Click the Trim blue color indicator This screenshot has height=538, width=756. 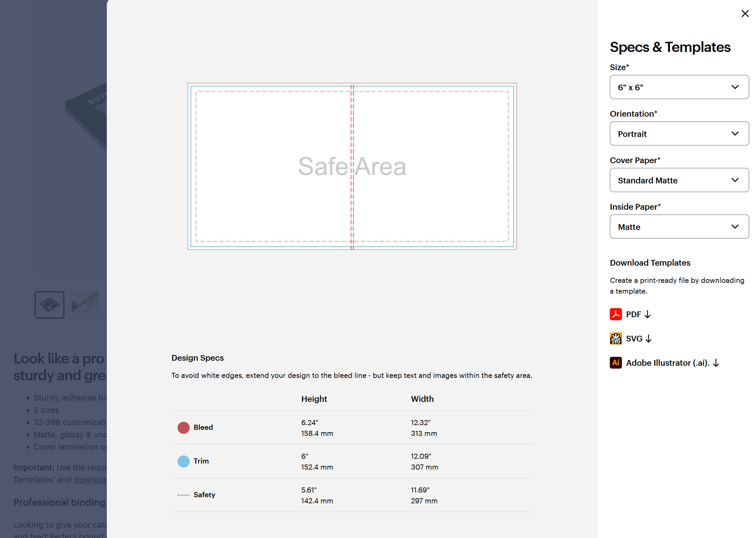tap(183, 461)
